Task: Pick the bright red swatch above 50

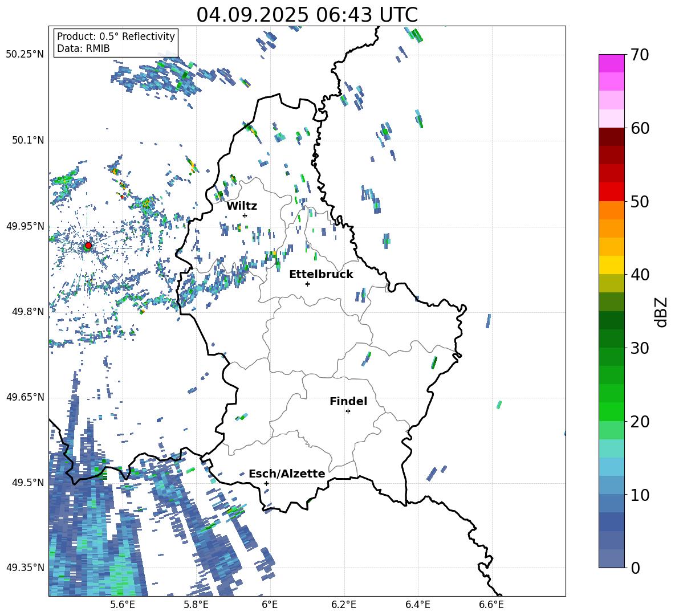Action: point(611,192)
